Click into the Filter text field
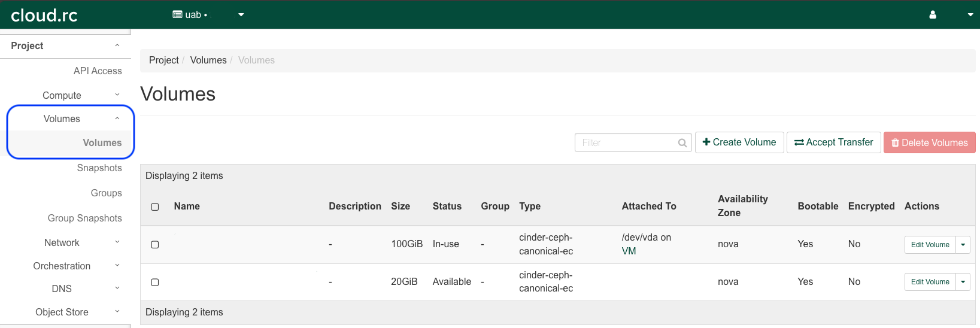This screenshot has width=980, height=328. [625, 142]
